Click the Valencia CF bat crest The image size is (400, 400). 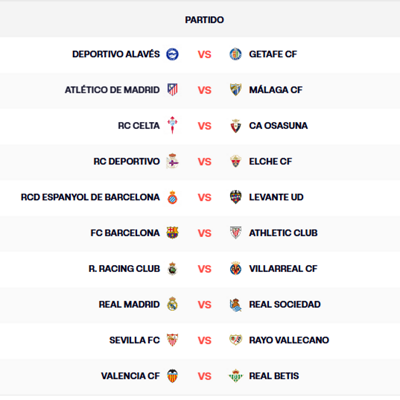pos(172,376)
